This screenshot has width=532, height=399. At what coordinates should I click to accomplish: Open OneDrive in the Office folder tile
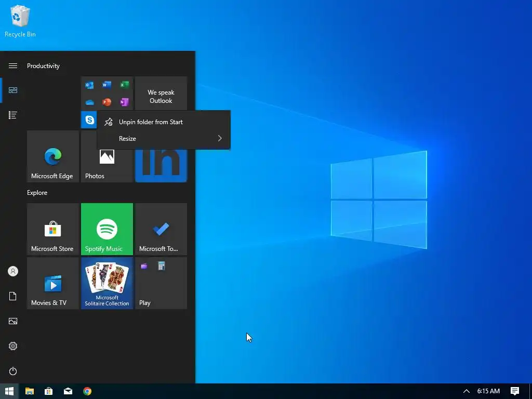click(x=89, y=102)
